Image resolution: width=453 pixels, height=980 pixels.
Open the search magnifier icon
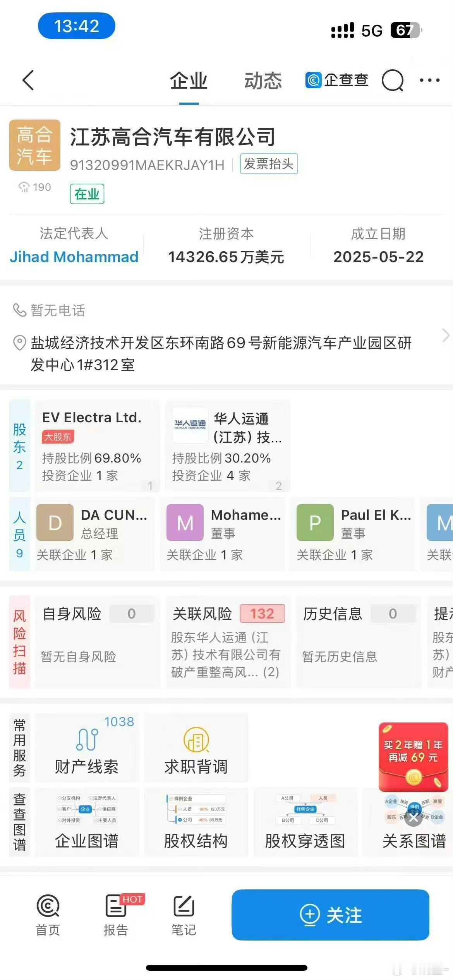(393, 81)
